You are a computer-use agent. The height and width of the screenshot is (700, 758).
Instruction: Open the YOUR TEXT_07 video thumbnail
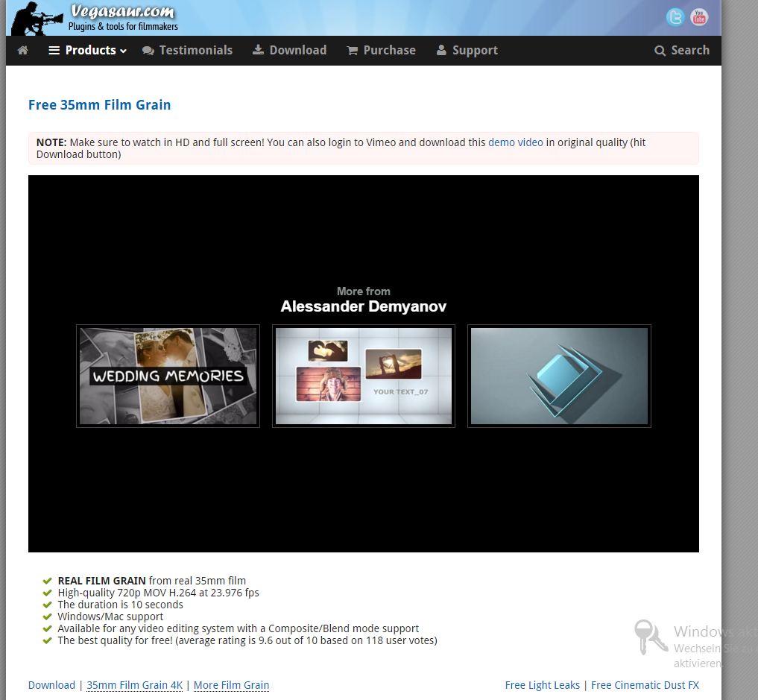tap(364, 376)
